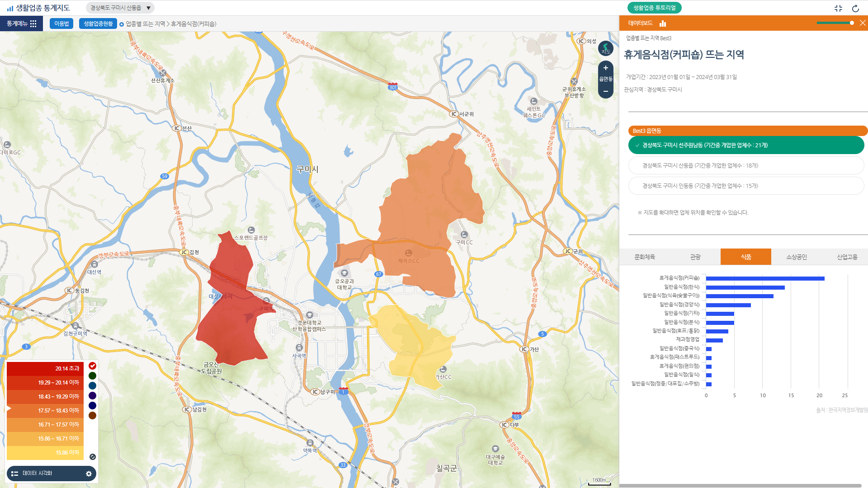Click the 일반음식점(식육(숯불구이)) chart bar
The width and height of the screenshot is (868, 488).
click(740, 296)
